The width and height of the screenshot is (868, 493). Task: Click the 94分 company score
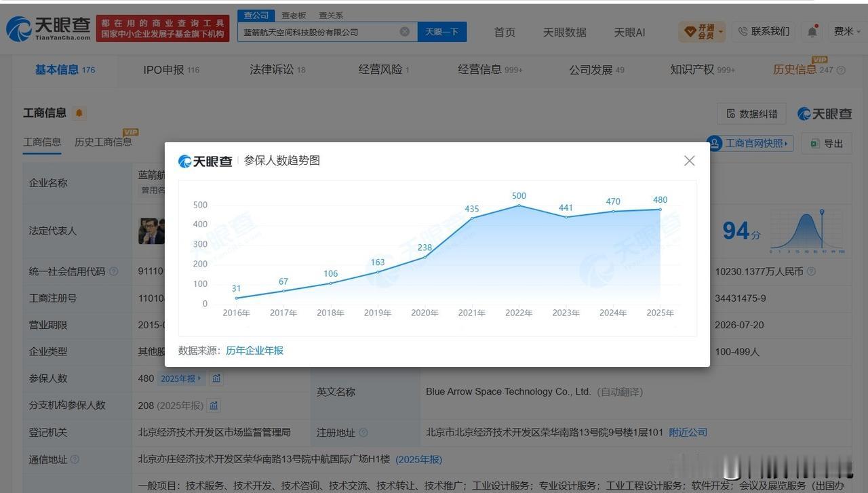pos(741,231)
